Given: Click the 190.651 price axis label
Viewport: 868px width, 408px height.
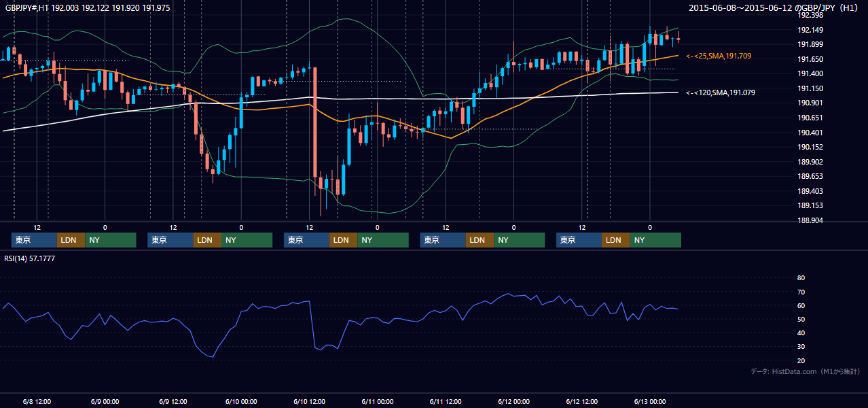Looking at the screenshot, I should [810, 118].
